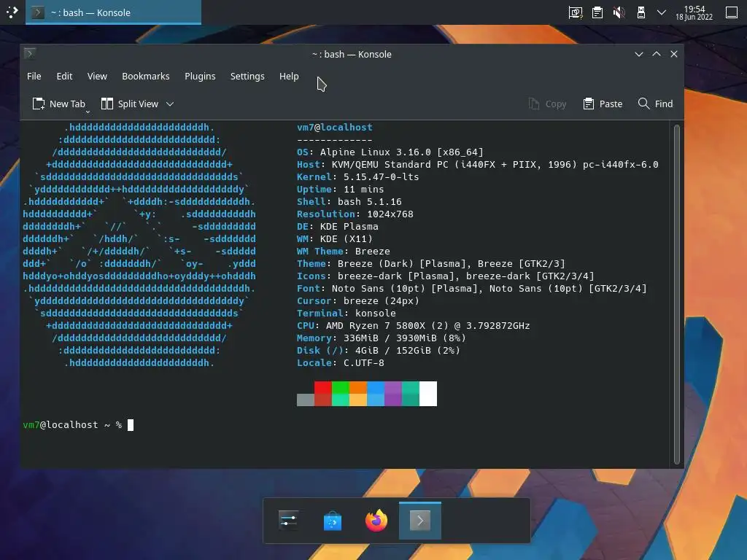Open Discover software center in dock
Viewport: 747px width, 560px height.
(x=333, y=521)
